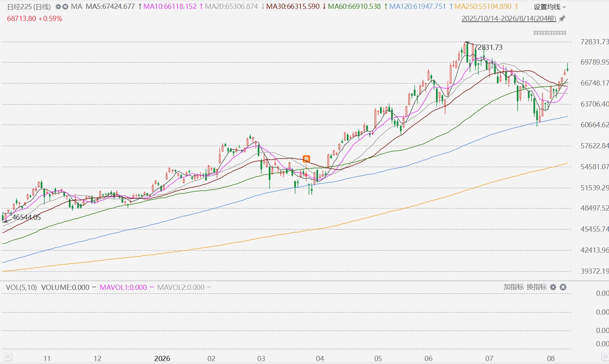The image size is (609, 364).
Task: Click the grey ridged handle below the date range
Action: (550, 33)
